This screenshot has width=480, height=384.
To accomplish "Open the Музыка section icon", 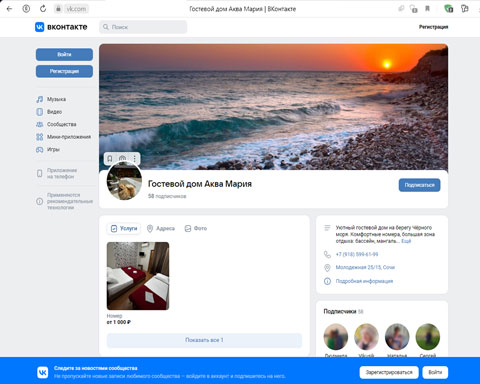I will click(40, 99).
